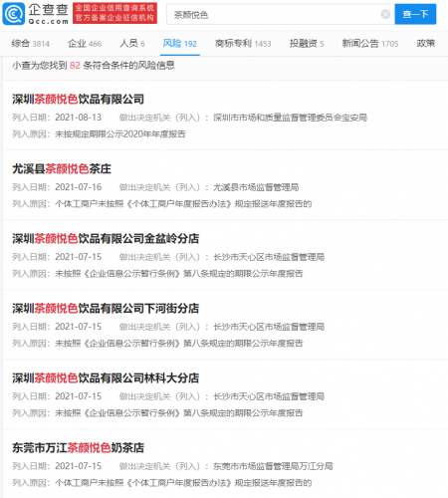Switch to the 综合 3814 tab

tap(31, 44)
